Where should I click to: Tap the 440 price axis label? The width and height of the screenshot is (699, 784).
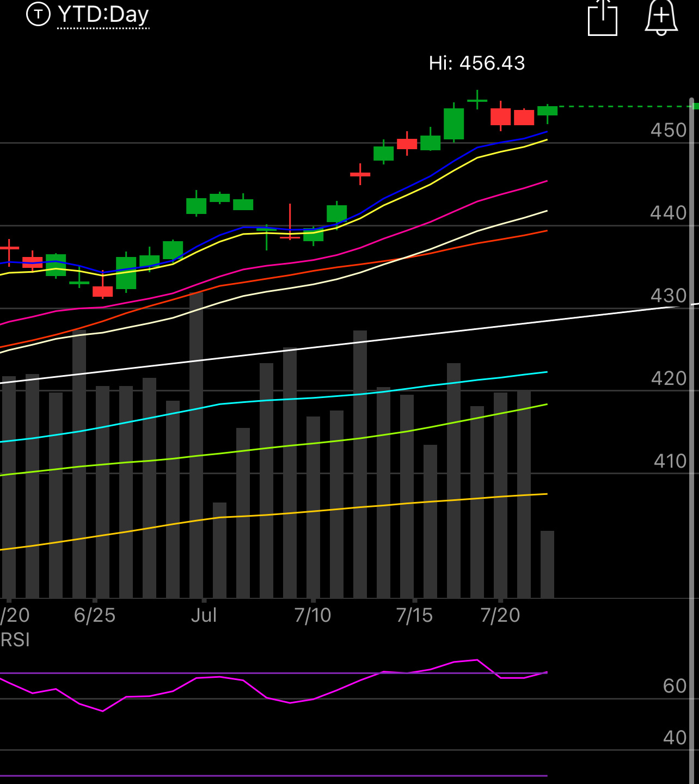(669, 213)
